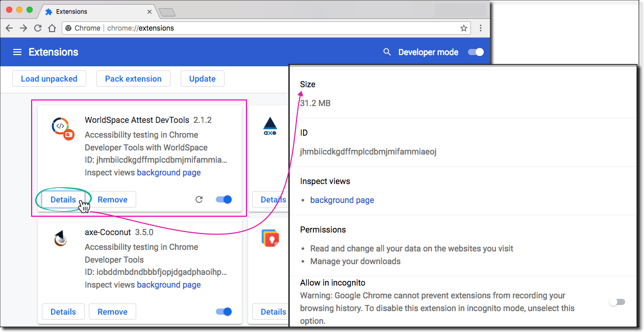Open Details for WorldSpace Attest DevTools
This screenshot has width=644, height=332.
click(63, 199)
